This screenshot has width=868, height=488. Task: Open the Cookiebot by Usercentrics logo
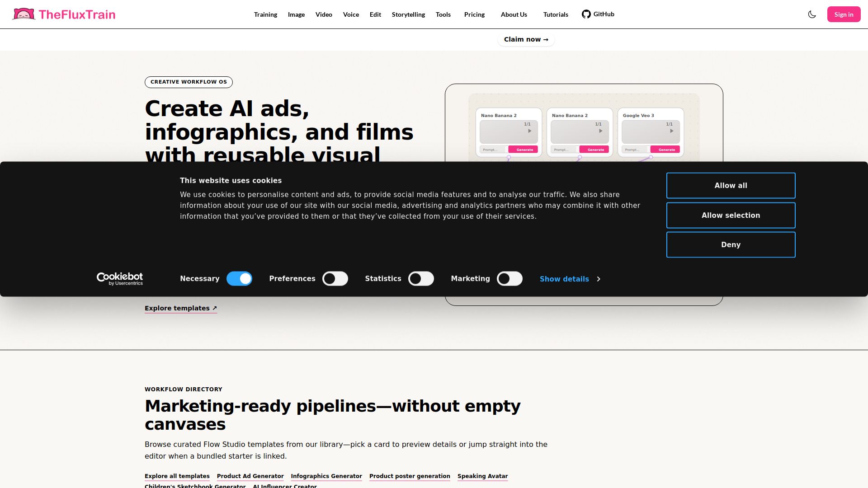tap(120, 279)
